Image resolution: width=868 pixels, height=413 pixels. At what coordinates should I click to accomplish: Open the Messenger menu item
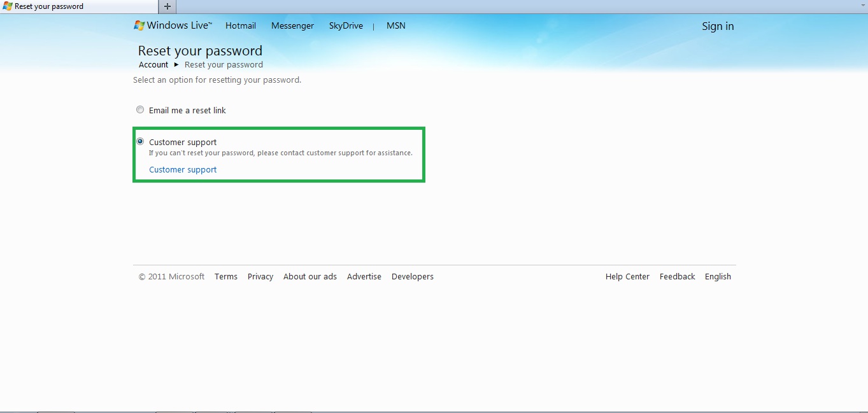coord(292,25)
